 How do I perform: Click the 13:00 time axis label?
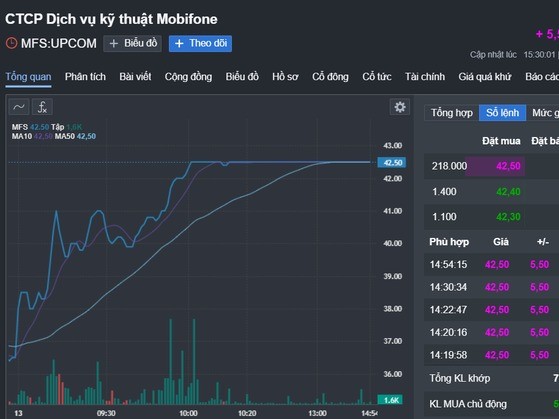click(x=317, y=413)
